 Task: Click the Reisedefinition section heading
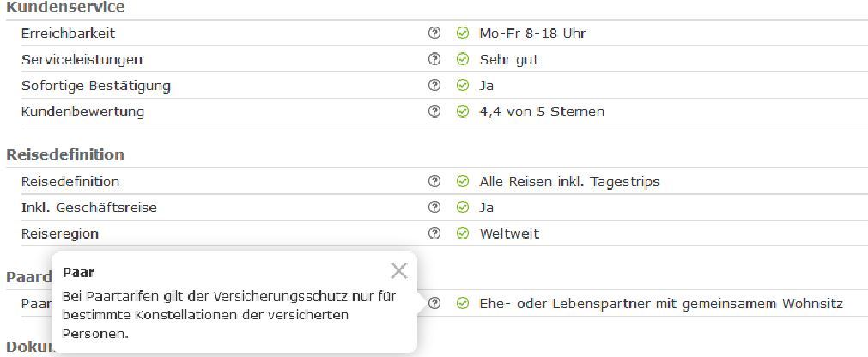(64, 155)
